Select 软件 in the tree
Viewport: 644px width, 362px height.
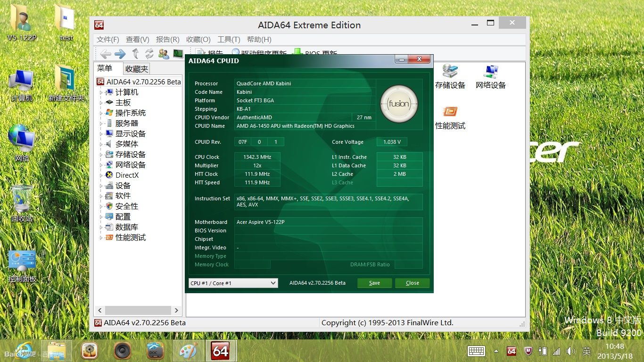pyautogui.click(x=123, y=196)
